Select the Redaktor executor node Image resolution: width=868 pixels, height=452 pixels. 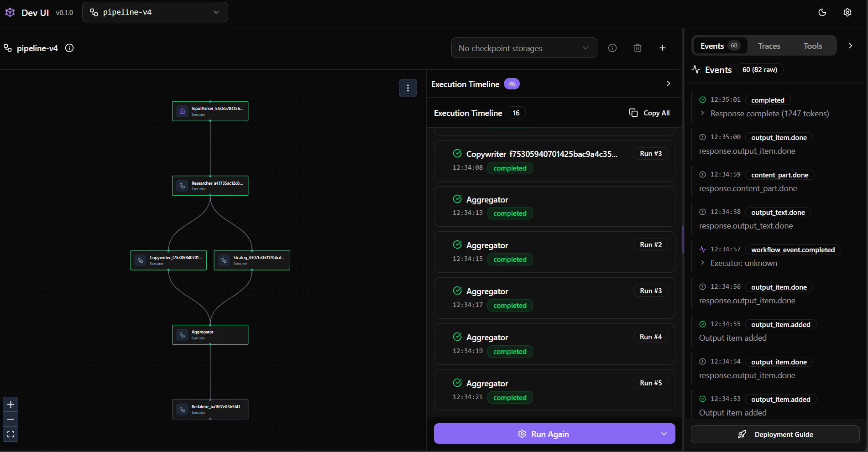(210, 409)
